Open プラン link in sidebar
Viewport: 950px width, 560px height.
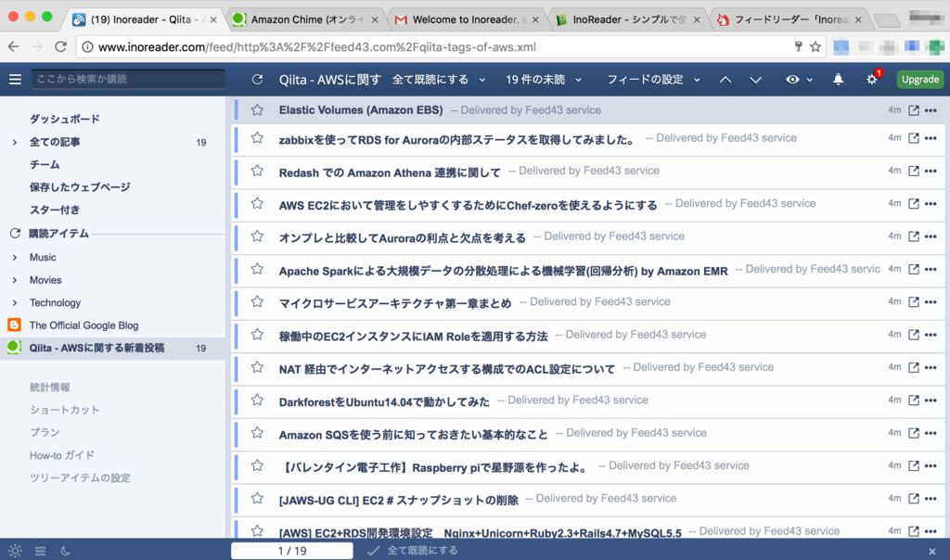click(45, 433)
